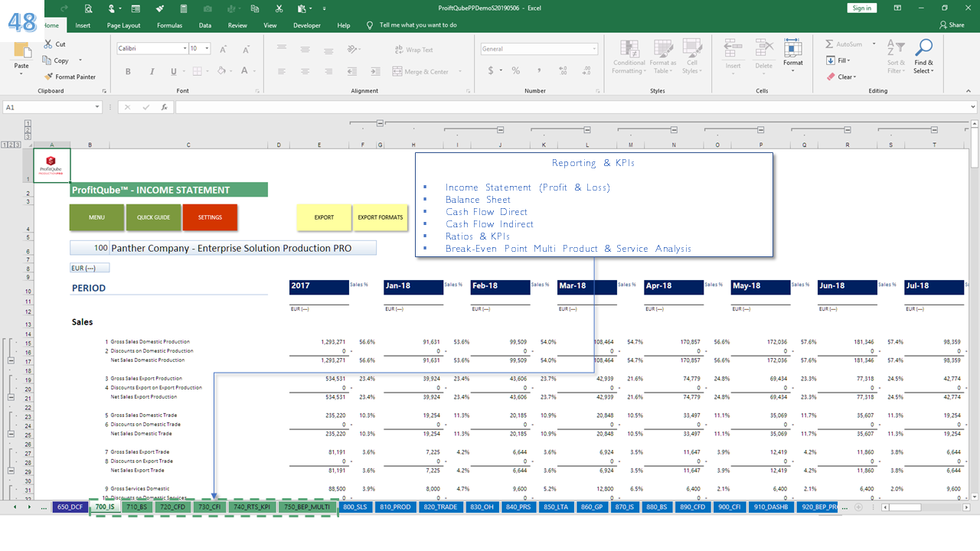Open the 910_DASHB sheet tab
The height and width of the screenshot is (551, 980).
(772, 507)
